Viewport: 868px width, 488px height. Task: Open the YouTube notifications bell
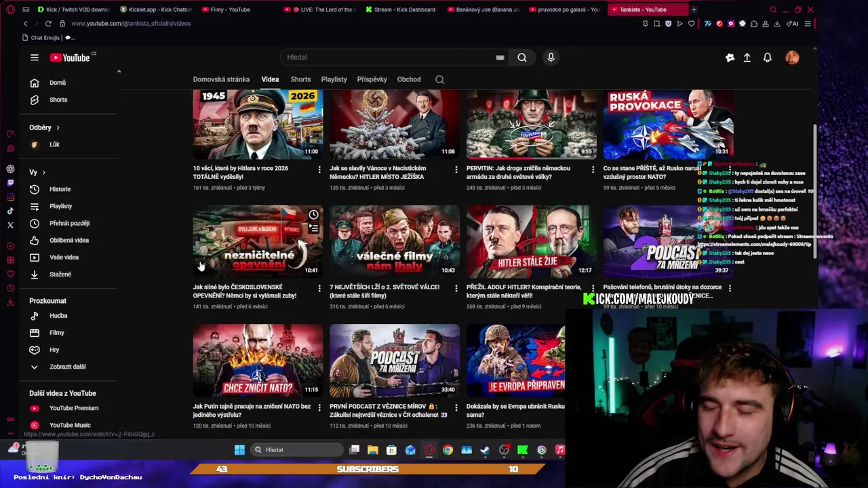tap(768, 58)
